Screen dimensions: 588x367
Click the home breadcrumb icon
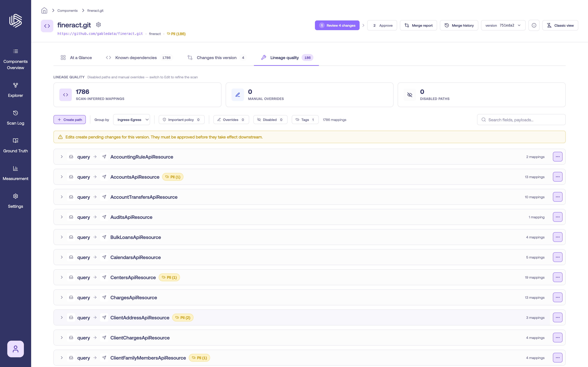pos(44,10)
